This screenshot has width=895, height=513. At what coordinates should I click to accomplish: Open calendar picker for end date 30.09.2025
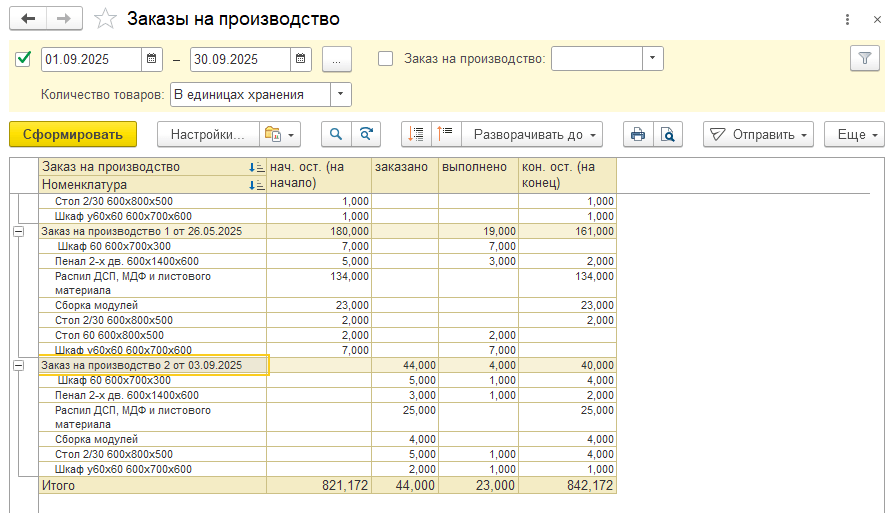pos(300,59)
